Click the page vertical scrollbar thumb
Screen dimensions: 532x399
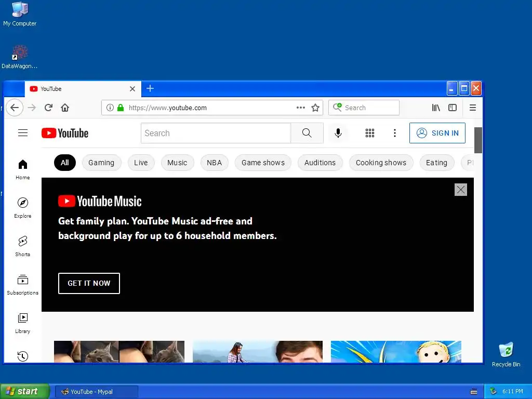coord(478,140)
